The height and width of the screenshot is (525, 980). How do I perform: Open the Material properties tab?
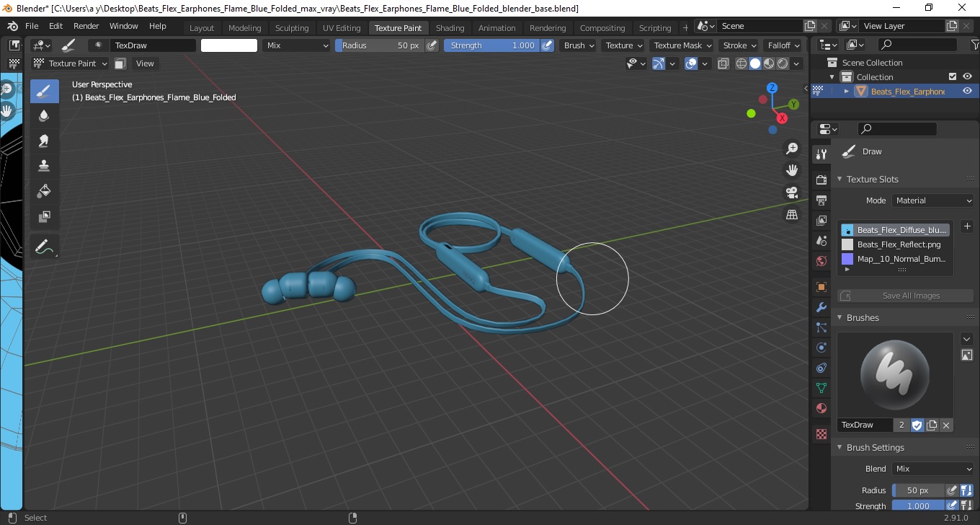point(821,408)
